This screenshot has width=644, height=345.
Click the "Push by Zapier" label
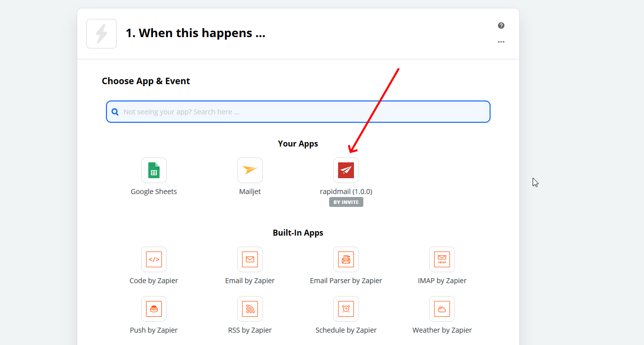tap(154, 330)
